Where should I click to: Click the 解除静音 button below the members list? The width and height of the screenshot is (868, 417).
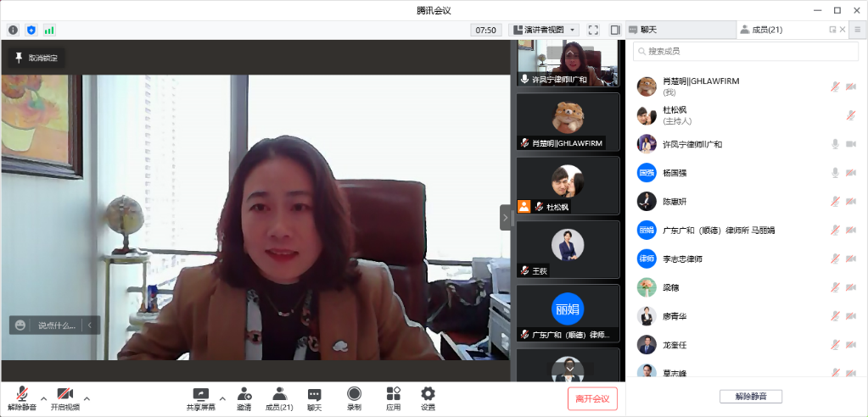(751, 397)
